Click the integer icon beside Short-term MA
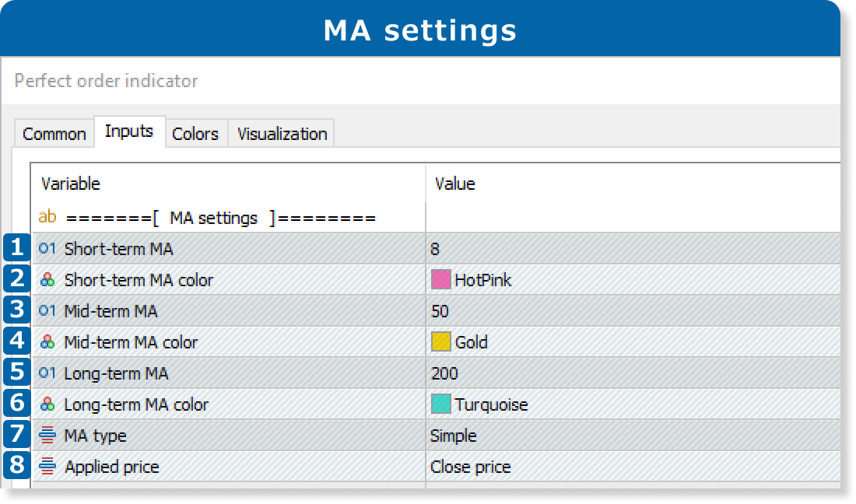The image size is (856, 504). (x=47, y=249)
